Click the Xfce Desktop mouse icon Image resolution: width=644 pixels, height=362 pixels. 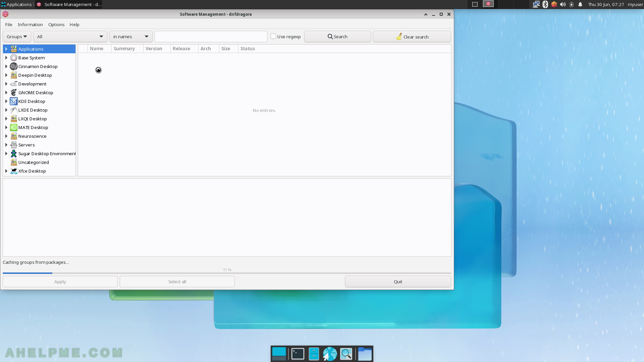click(14, 171)
